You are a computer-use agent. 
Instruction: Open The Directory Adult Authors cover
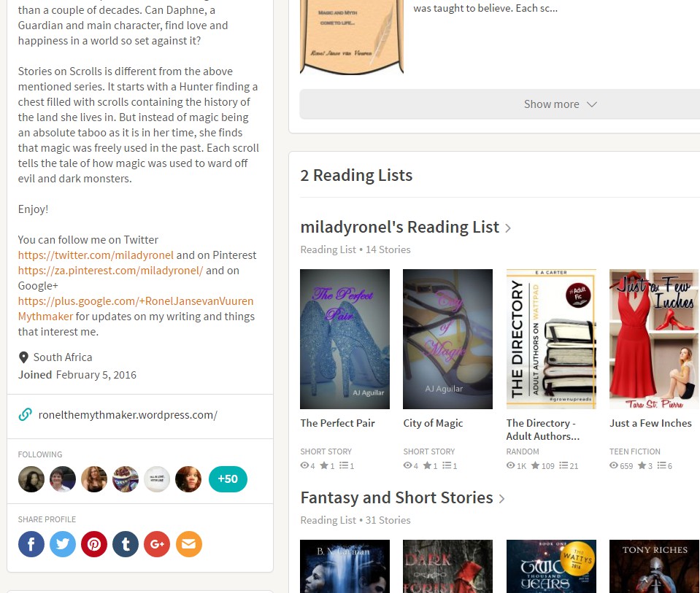(x=551, y=339)
